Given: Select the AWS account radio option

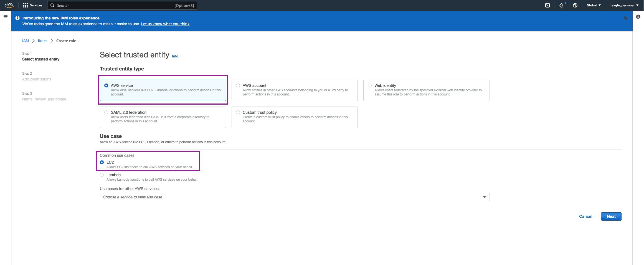Looking at the screenshot, I should pos(238,85).
